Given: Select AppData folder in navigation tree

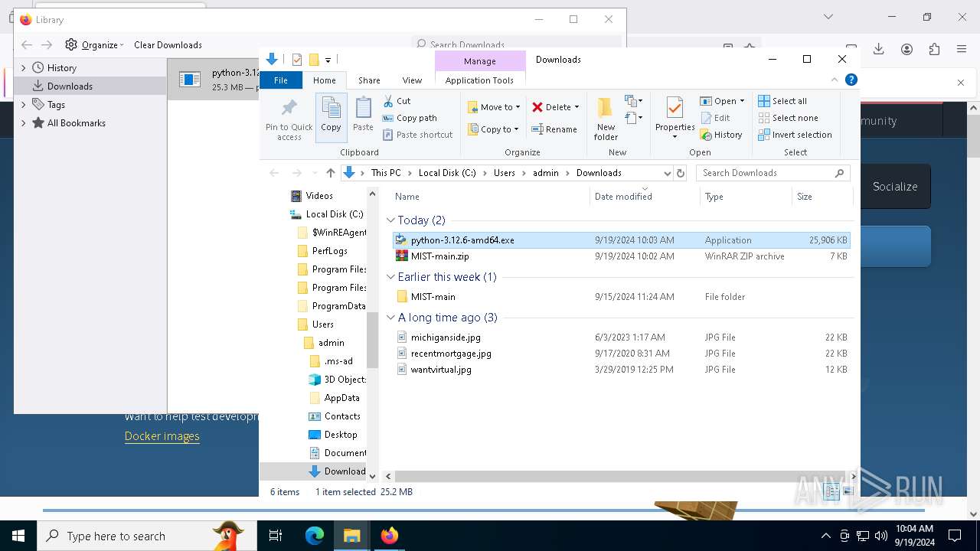Looking at the screenshot, I should (x=334, y=398).
